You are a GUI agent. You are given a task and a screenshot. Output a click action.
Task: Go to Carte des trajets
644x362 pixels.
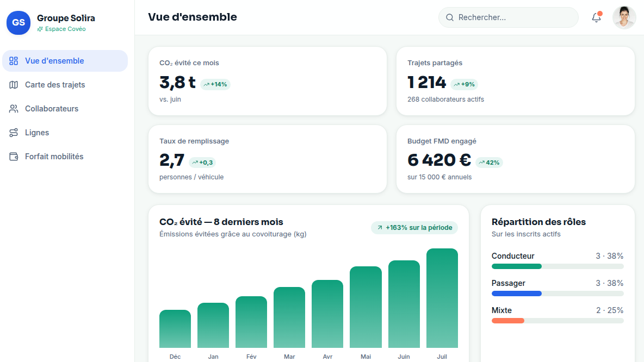65,85
